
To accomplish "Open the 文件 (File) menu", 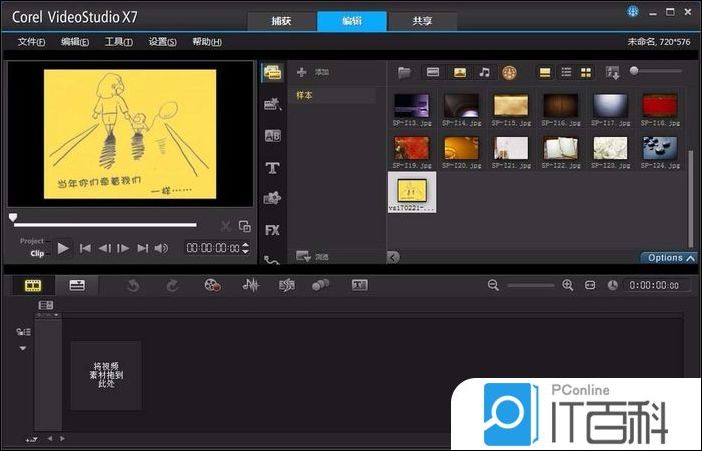I will (x=32, y=42).
